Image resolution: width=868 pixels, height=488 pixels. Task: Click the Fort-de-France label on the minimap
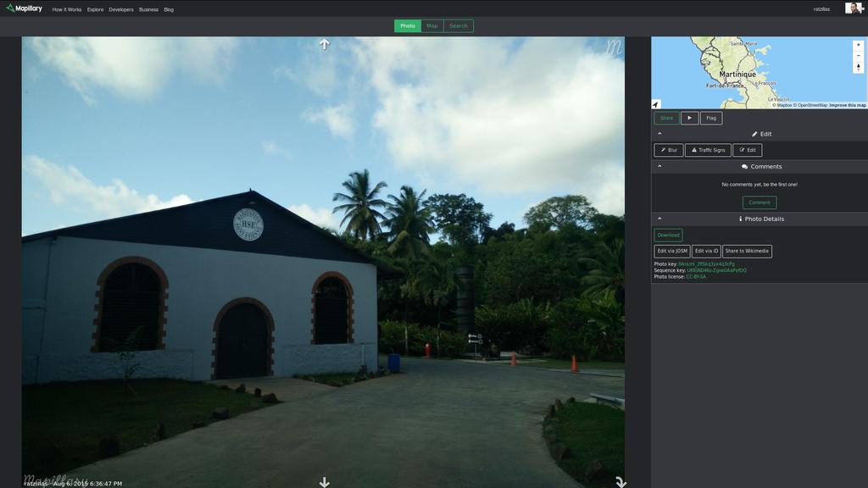[x=726, y=86]
